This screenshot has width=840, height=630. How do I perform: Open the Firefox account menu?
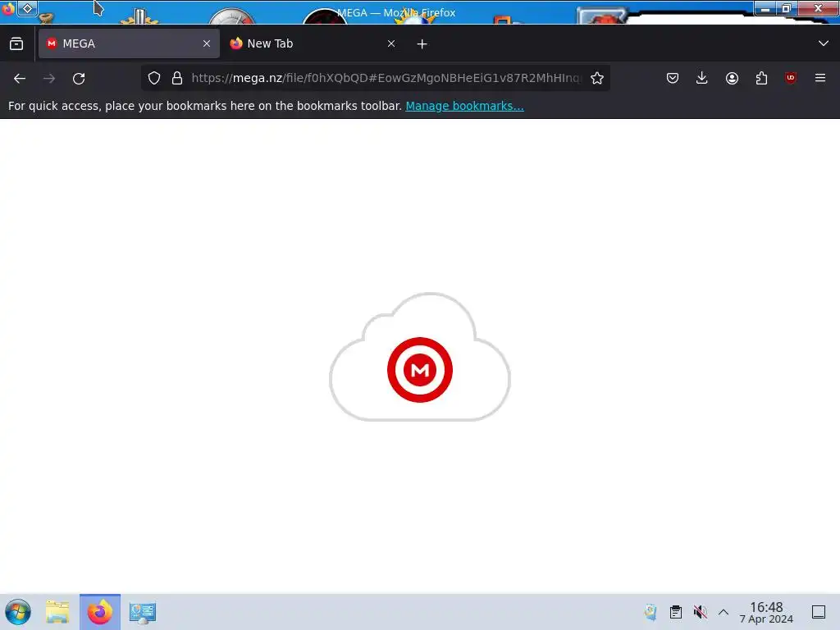pos(732,78)
